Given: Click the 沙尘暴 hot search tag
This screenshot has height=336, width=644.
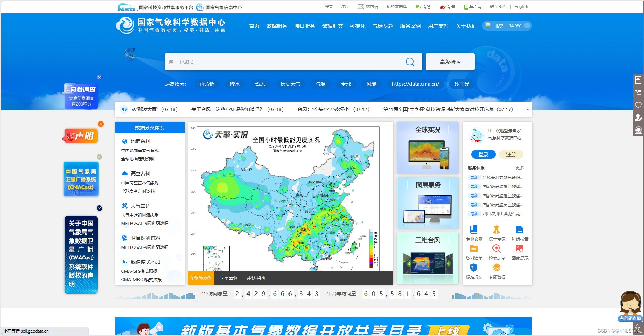Looking at the screenshot, I should pos(462,84).
